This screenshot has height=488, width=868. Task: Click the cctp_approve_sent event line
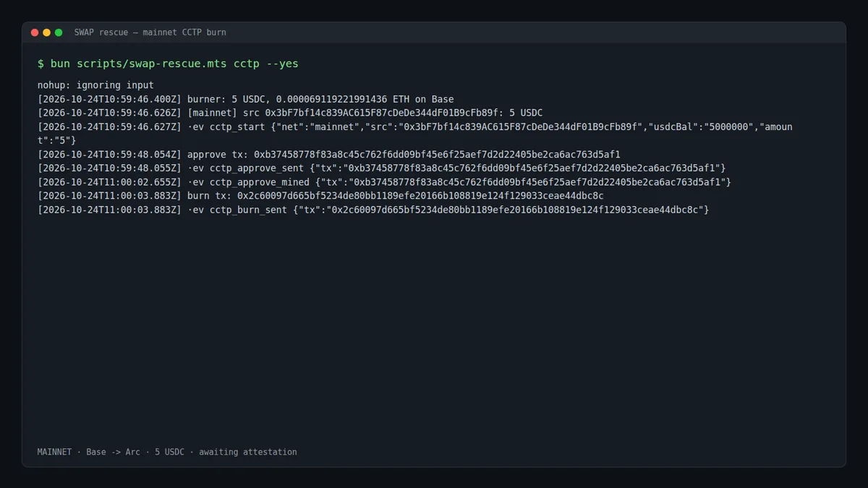(381, 168)
